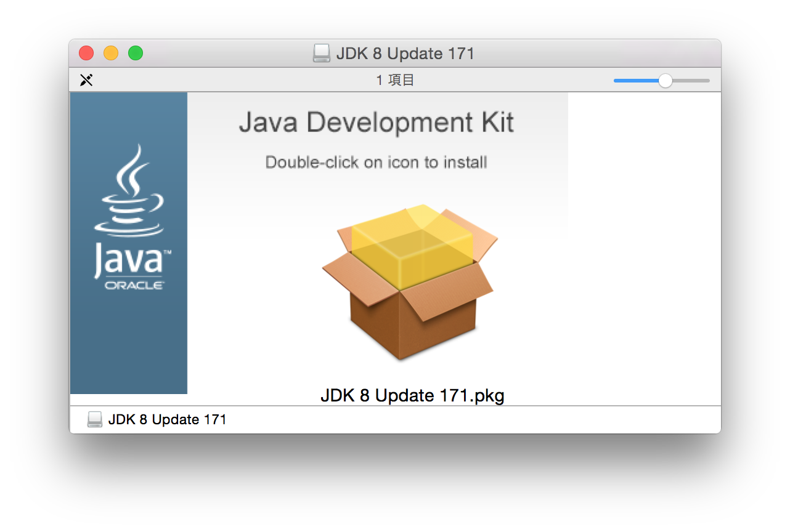790x532 pixels.
Task: Click the 1 項目 item count display
Action: pyautogui.click(x=395, y=79)
